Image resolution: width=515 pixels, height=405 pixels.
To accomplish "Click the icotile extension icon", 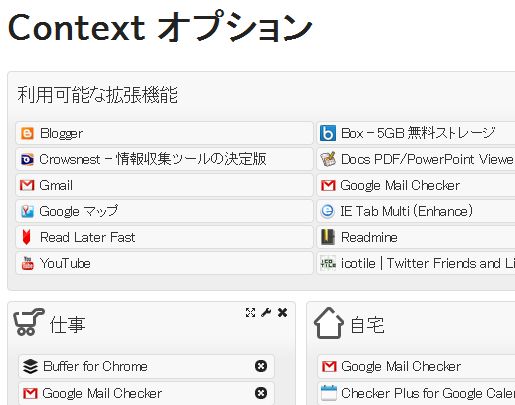I will click(328, 263).
